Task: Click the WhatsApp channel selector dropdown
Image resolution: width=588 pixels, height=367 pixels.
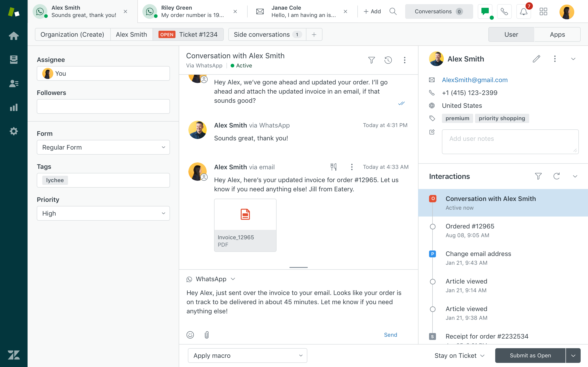Action: [211, 279]
